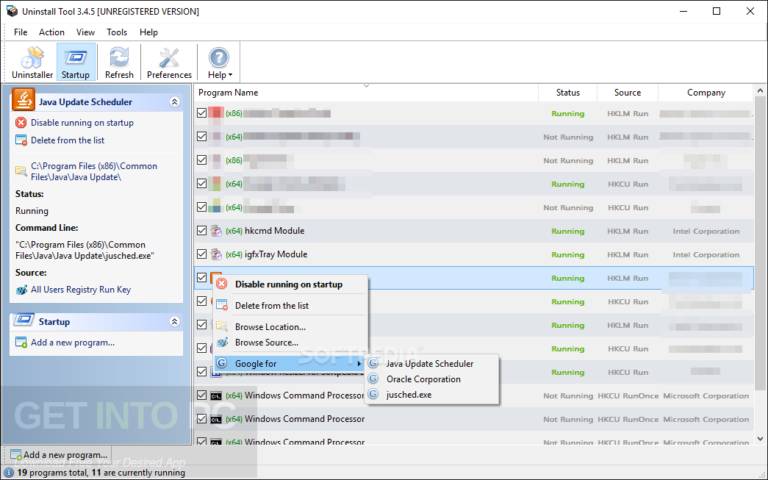Open the Tools menu
This screenshot has width=768, height=480.
pyautogui.click(x=117, y=32)
